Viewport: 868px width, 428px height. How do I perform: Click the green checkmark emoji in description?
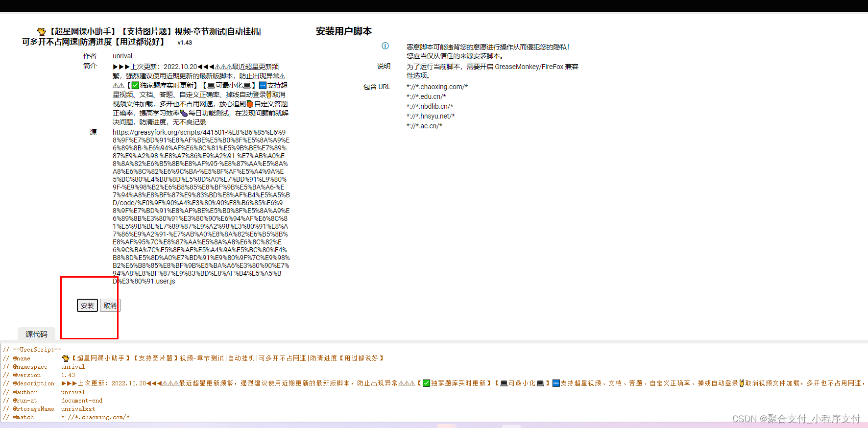136,85
